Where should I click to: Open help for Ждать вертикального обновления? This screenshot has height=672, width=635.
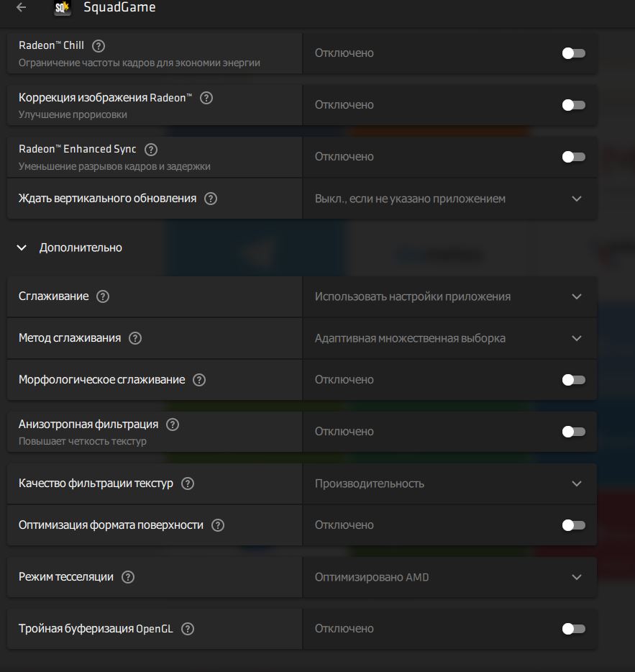[x=211, y=199]
